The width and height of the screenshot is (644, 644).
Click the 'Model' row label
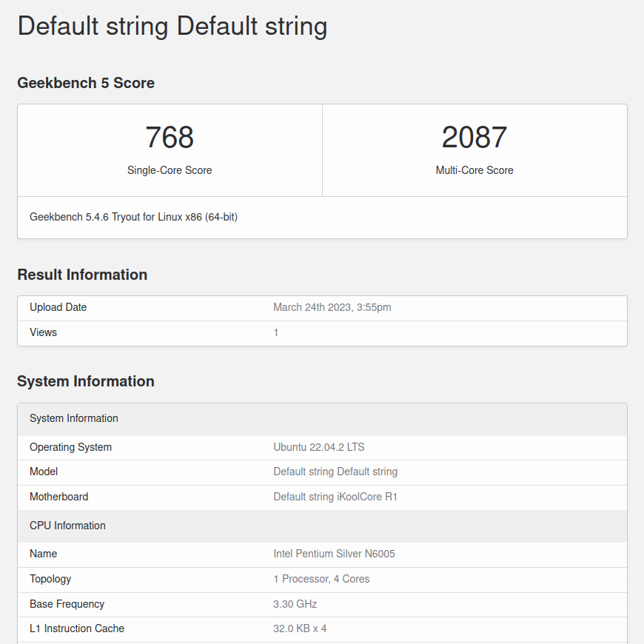click(44, 472)
